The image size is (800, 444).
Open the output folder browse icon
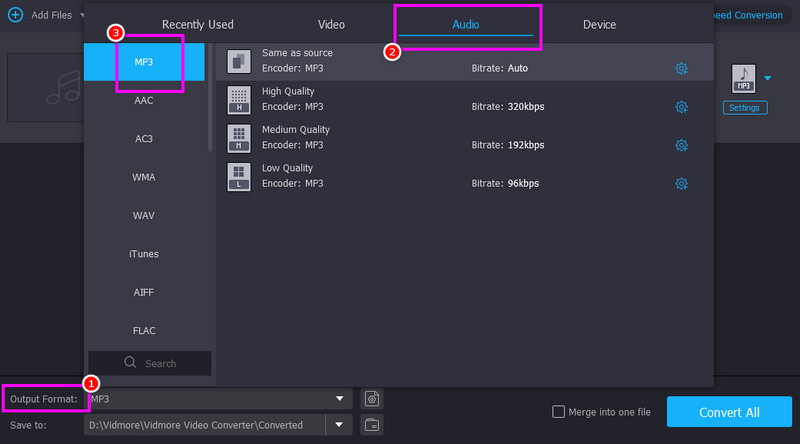click(372, 425)
